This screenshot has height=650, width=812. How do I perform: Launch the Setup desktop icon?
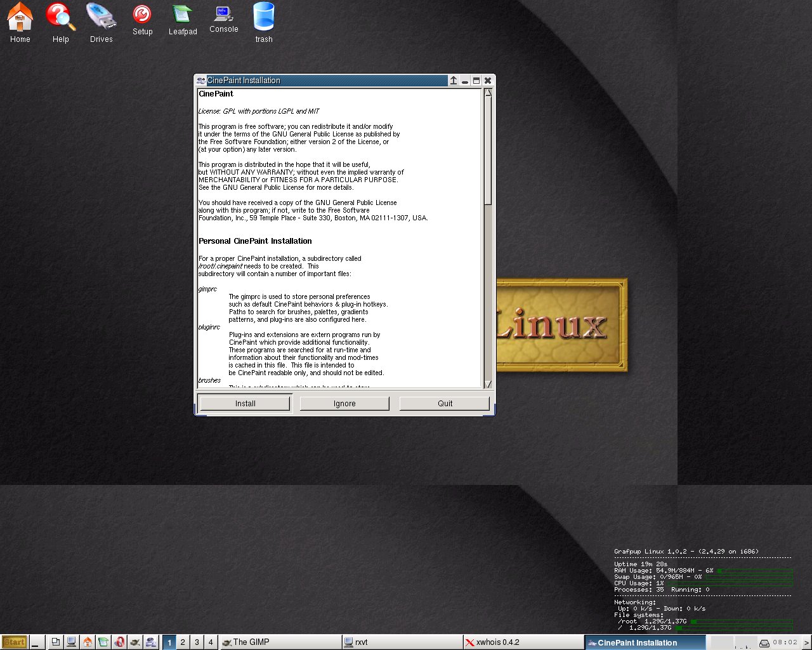coord(142,20)
